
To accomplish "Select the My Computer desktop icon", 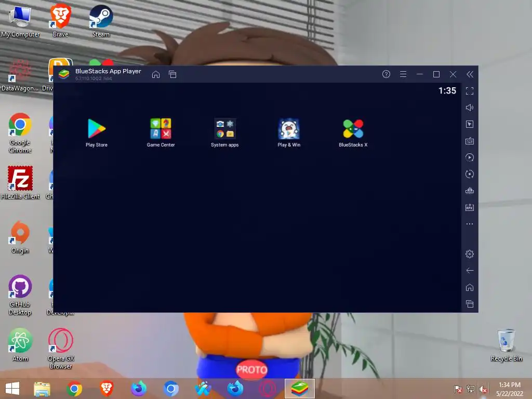I will click(x=20, y=21).
